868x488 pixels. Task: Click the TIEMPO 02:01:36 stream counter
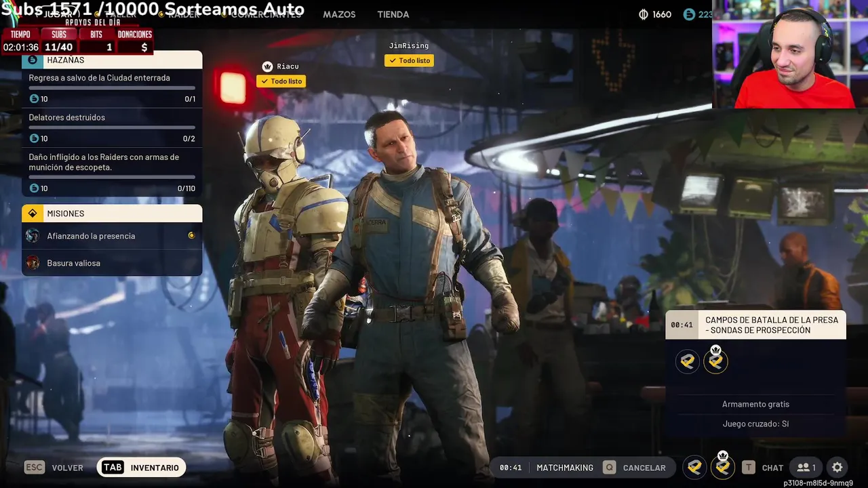point(20,41)
